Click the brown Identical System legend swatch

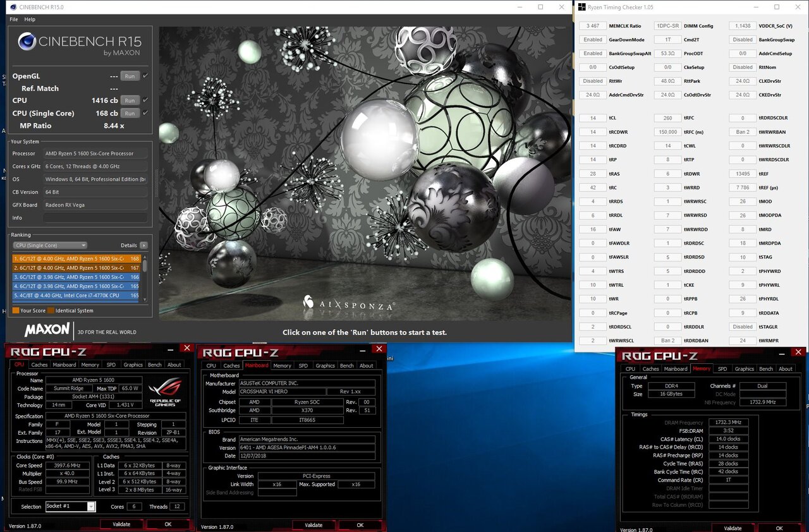(51, 310)
